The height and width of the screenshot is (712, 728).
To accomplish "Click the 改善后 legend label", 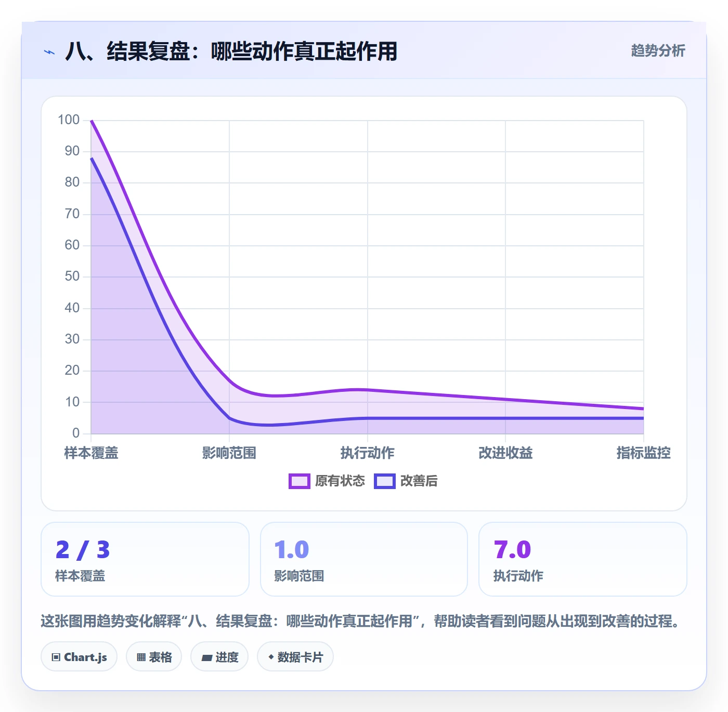I will click(419, 481).
